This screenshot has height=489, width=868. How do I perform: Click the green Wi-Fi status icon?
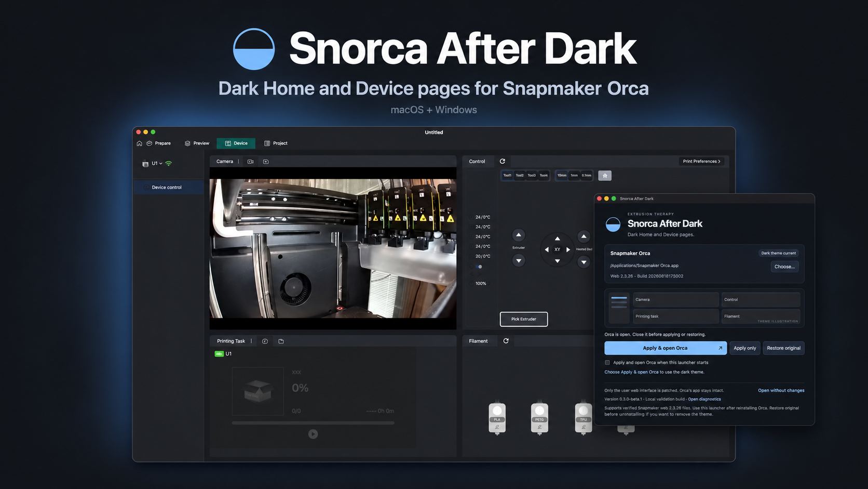pos(168,164)
